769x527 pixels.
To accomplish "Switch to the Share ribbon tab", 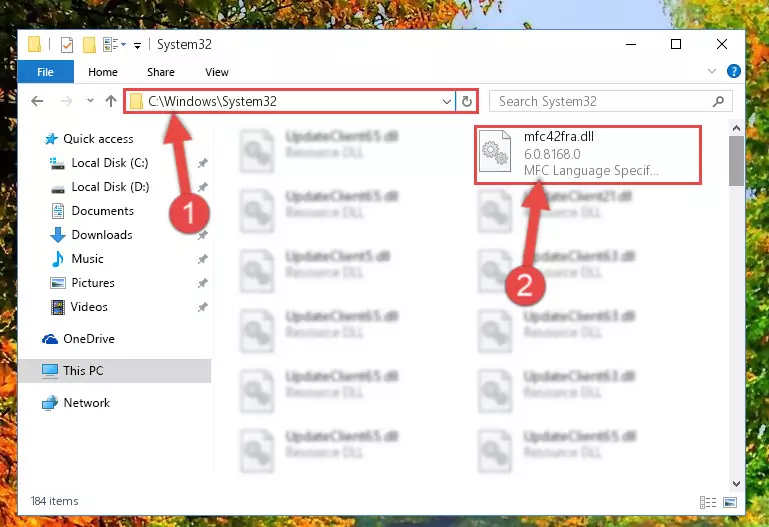I will (x=161, y=72).
